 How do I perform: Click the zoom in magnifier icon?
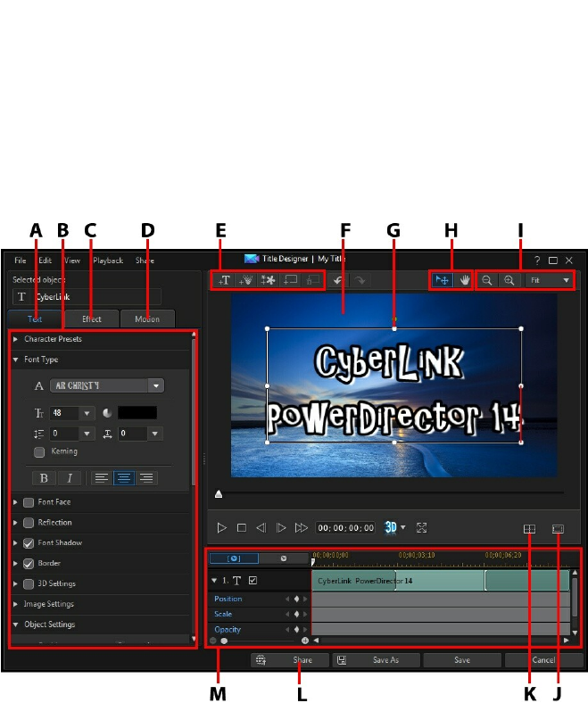[509, 280]
